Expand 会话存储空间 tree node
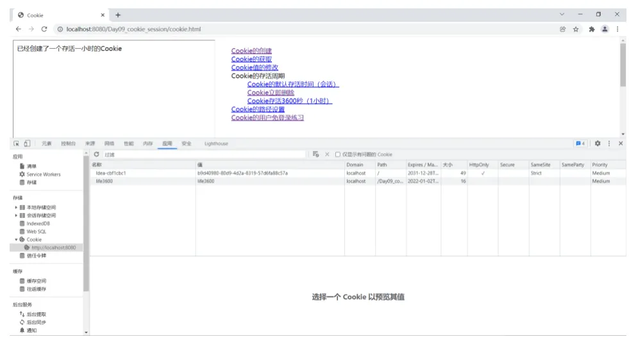Viewport: 629px width, 364px height. click(x=16, y=216)
